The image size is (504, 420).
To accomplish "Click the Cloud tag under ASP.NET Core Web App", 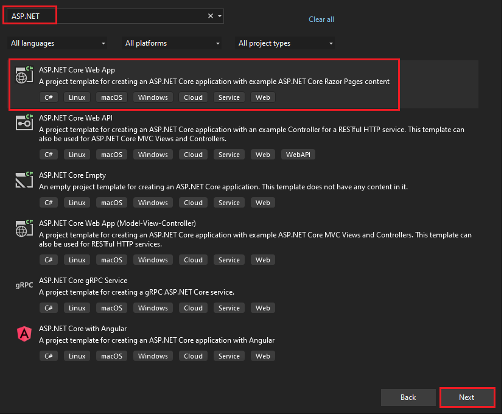I will (x=194, y=97).
